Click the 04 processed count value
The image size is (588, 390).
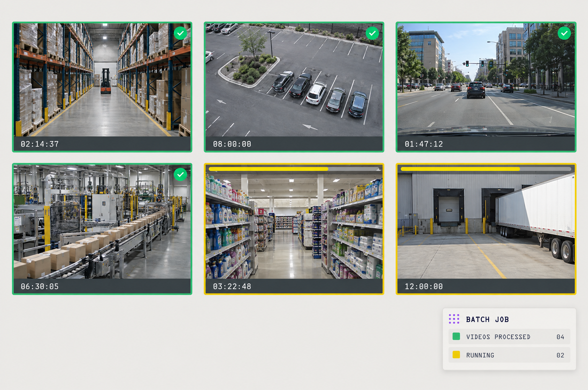560,337
